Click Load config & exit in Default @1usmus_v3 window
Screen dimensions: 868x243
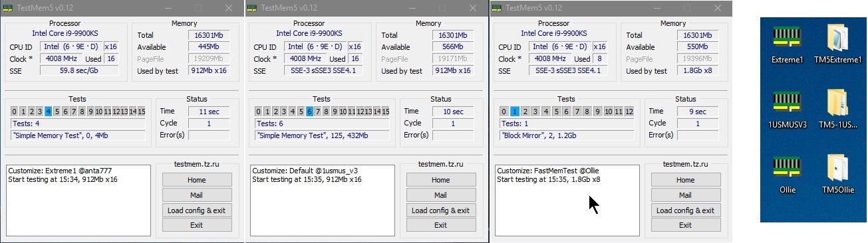point(441,210)
